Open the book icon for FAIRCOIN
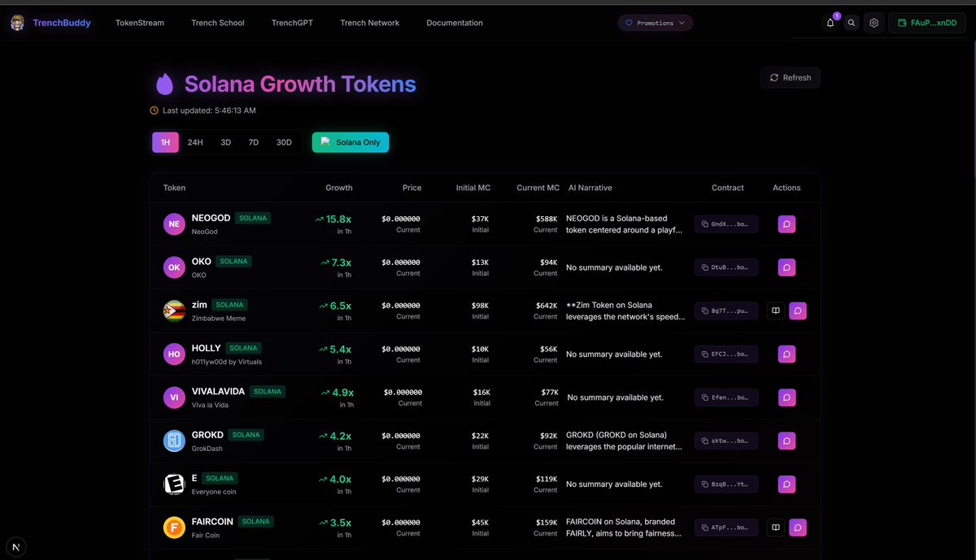The height and width of the screenshot is (560, 976). coord(776,527)
